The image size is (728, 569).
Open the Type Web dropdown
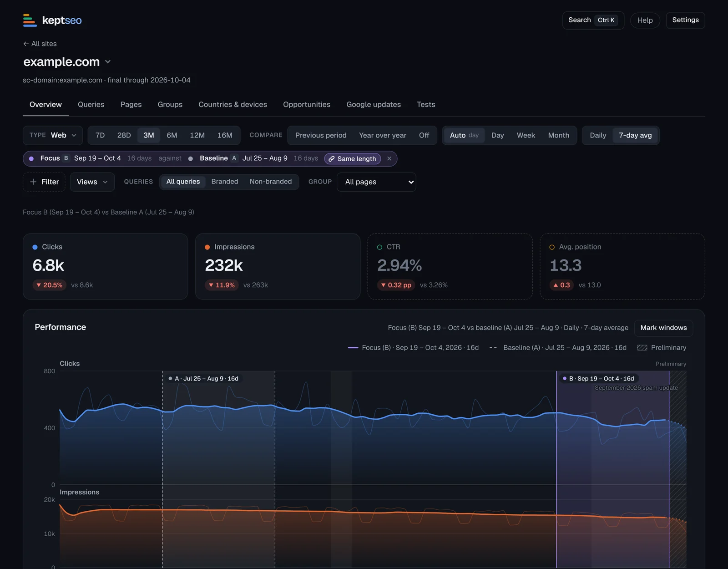[x=53, y=135]
